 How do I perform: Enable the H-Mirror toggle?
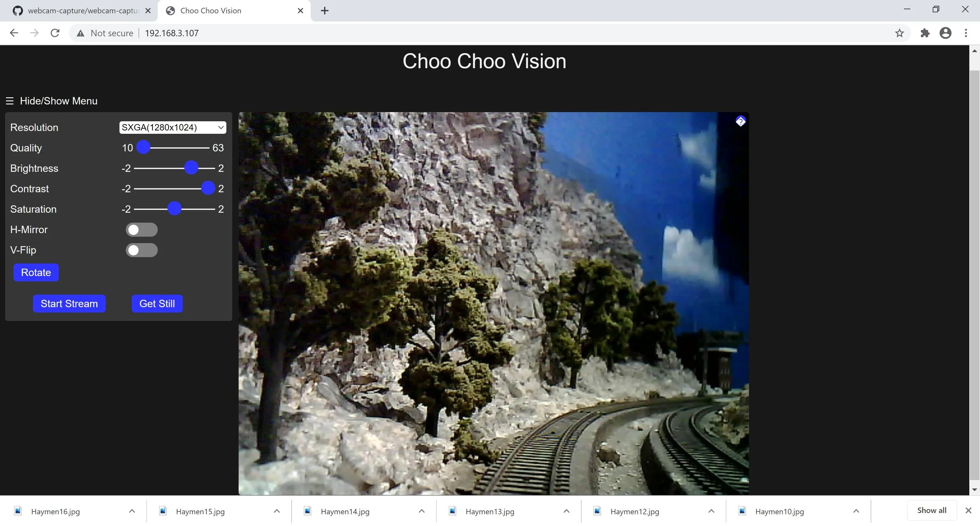coord(142,230)
